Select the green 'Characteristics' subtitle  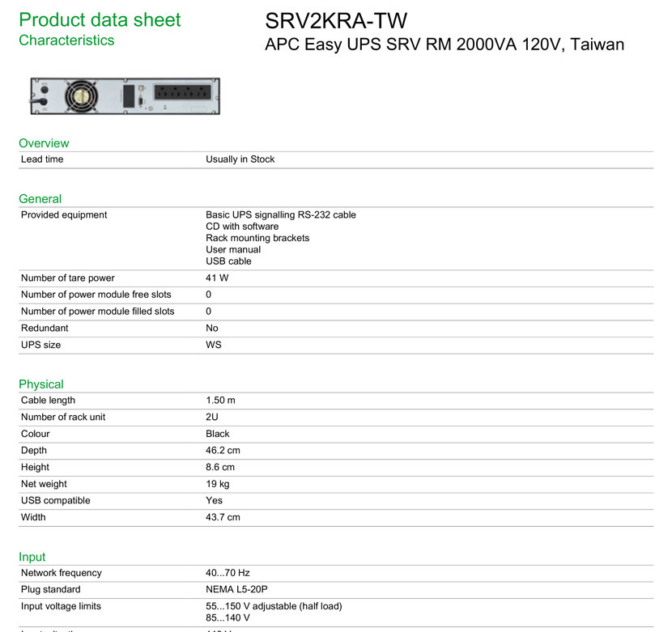[66, 40]
